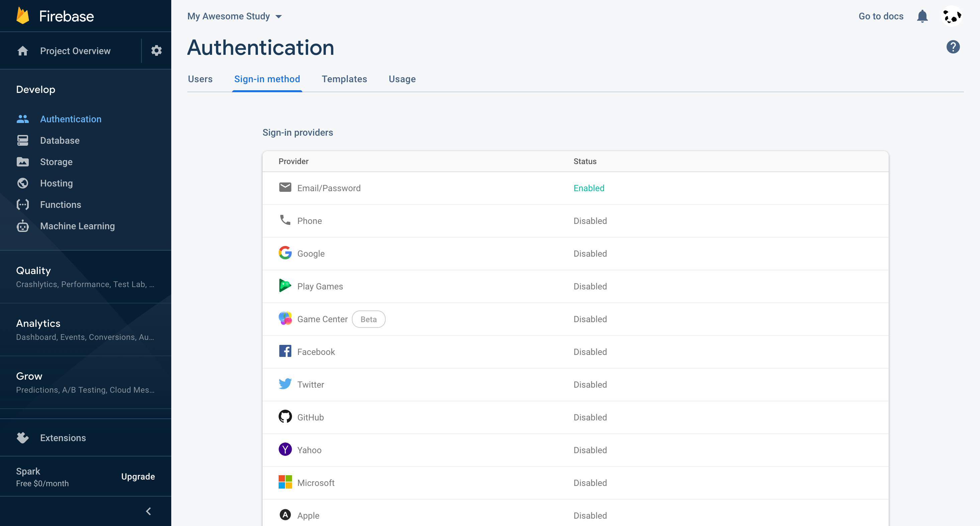Viewport: 980px width, 526px height.
Task: Click the Status column header
Action: click(x=585, y=161)
